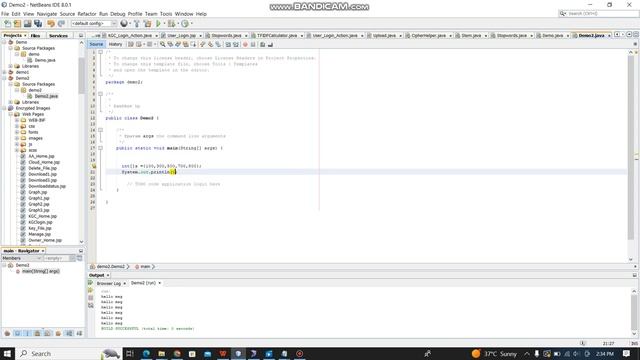Click the Clean and Build Project icon
The width and height of the screenshot is (640, 360).
coord(147,24)
